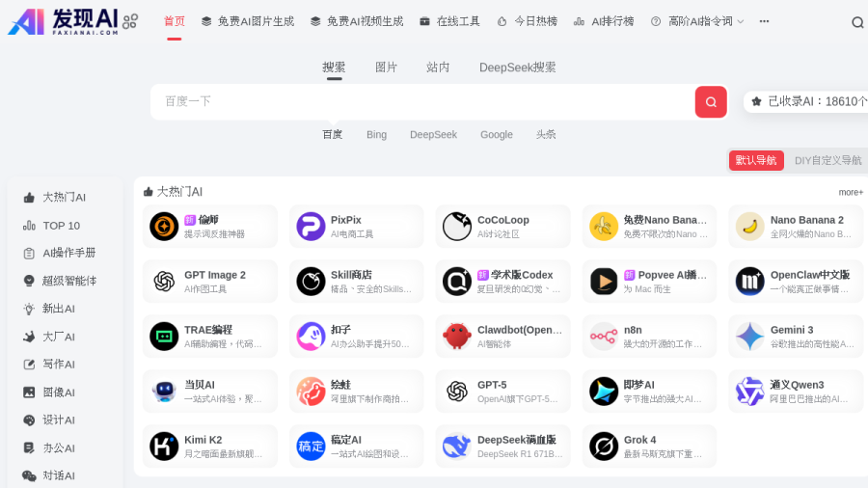Activate the 默认导航 toggle button
Screen dimensions: 868x488
pos(756,160)
